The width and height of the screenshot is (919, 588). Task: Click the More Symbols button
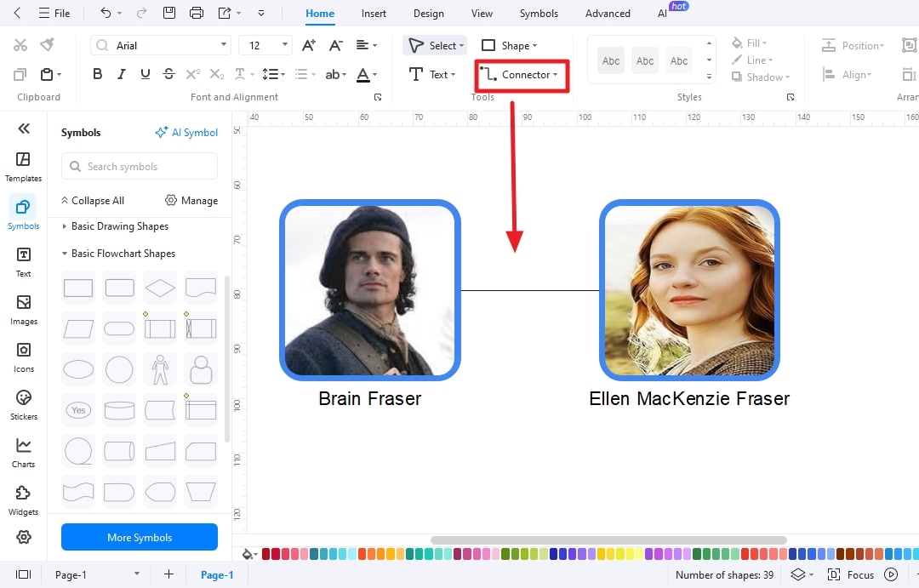coord(139,537)
